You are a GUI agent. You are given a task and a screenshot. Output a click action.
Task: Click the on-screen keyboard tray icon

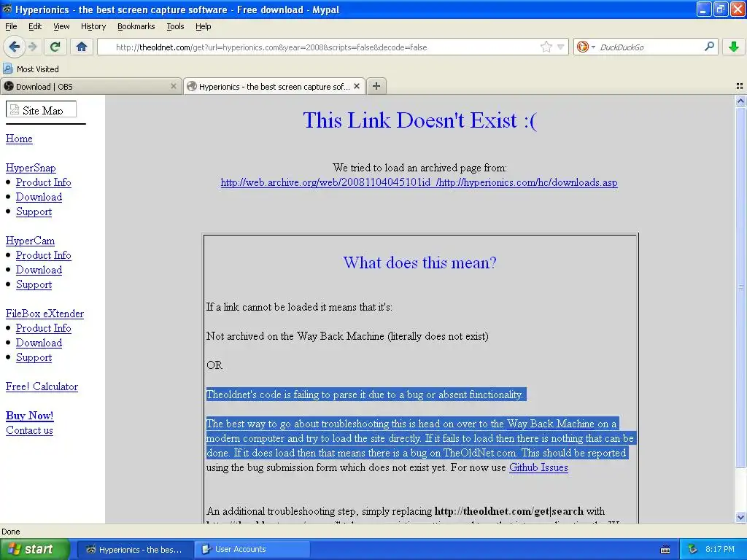[x=665, y=550]
